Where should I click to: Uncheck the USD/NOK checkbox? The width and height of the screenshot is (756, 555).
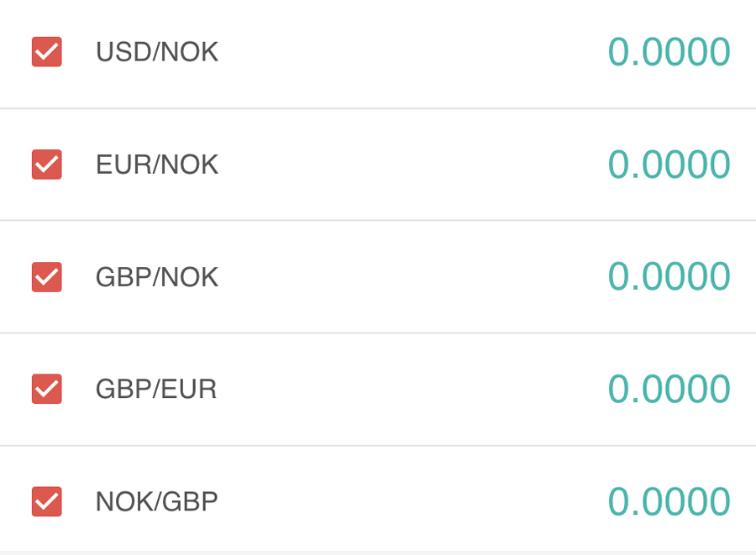[x=46, y=52]
